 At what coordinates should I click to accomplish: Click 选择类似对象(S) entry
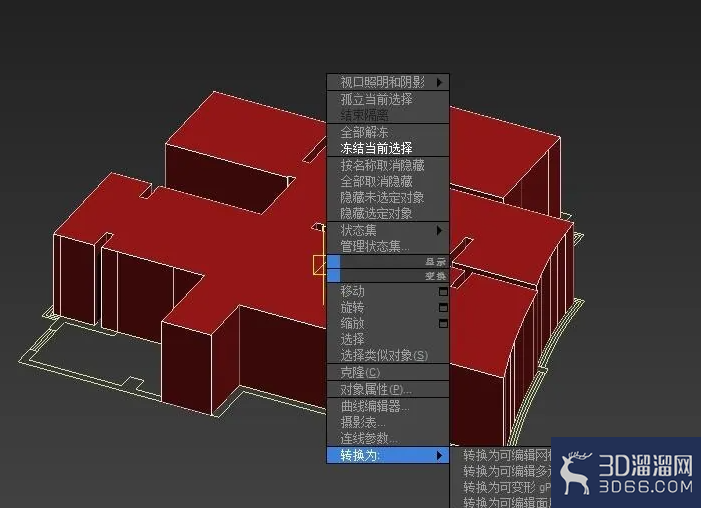click(388, 356)
